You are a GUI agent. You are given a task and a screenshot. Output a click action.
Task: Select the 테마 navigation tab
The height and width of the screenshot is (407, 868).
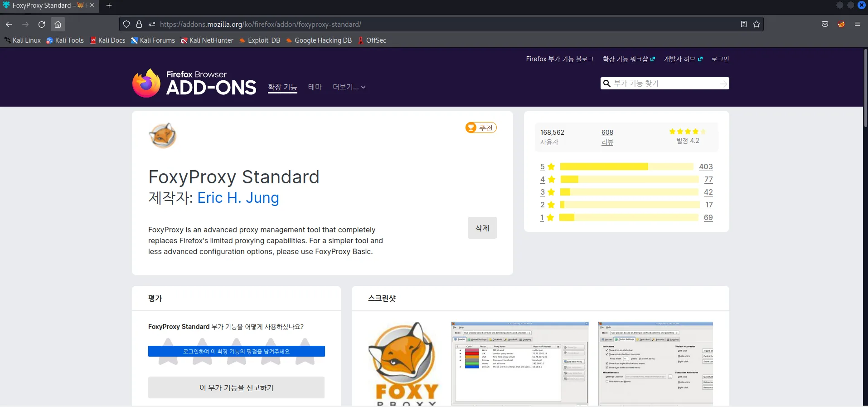click(x=315, y=87)
